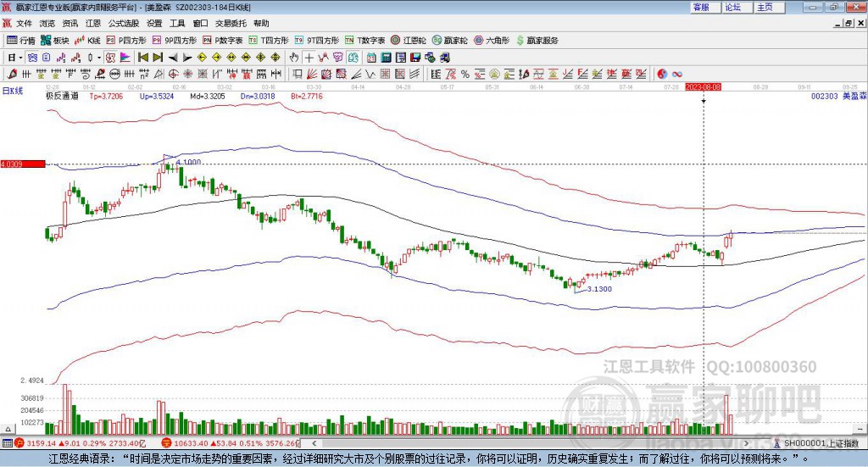This screenshot has height=467, width=868.
Task: Open the 帮助 menu
Action: (x=261, y=23)
